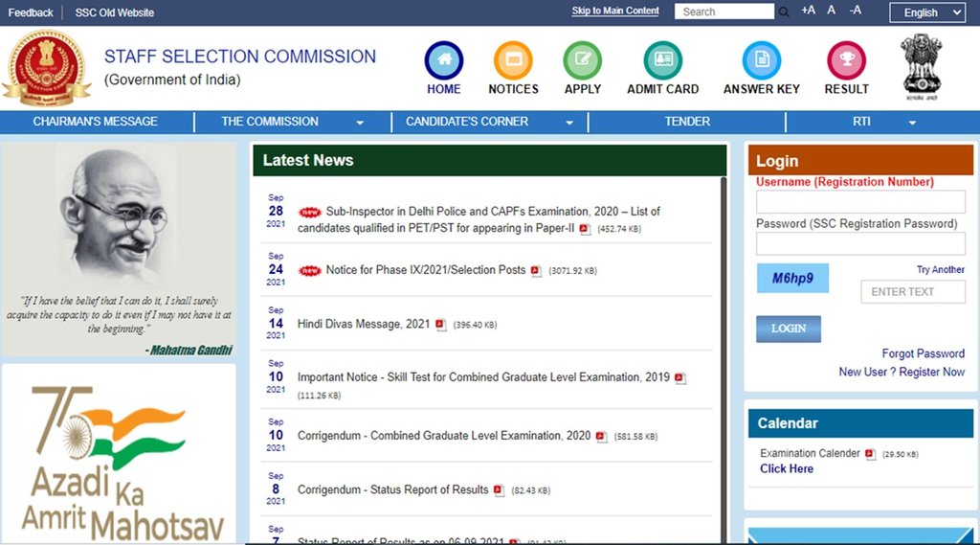Open the TENDER menu item

[687, 122]
